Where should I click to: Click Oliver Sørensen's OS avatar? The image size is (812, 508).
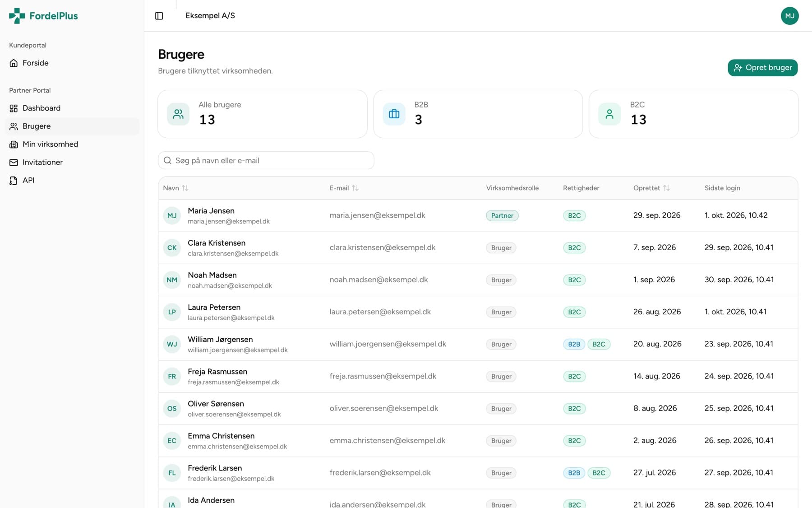172,409
